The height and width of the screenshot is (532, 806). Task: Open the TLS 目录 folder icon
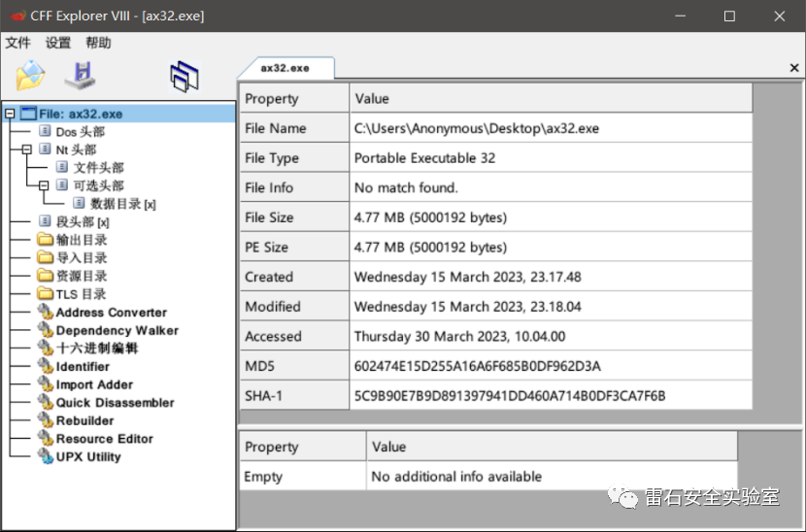(46, 293)
